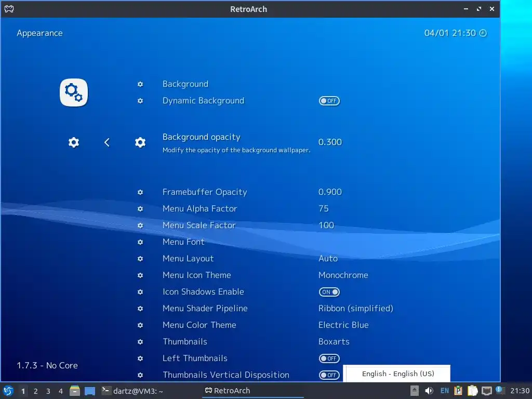
Task: Click the 1.7.3 - No Core version text
Action: [47, 365]
